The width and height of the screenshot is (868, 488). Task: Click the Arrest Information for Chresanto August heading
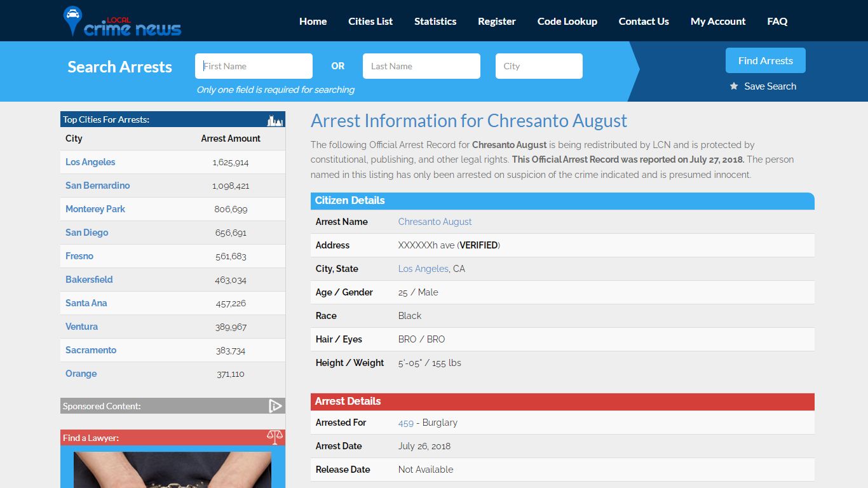469,121
